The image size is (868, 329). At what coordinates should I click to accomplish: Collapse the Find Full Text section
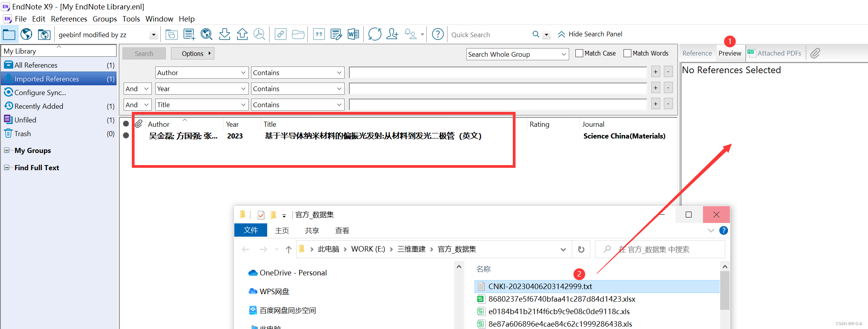coord(7,167)
